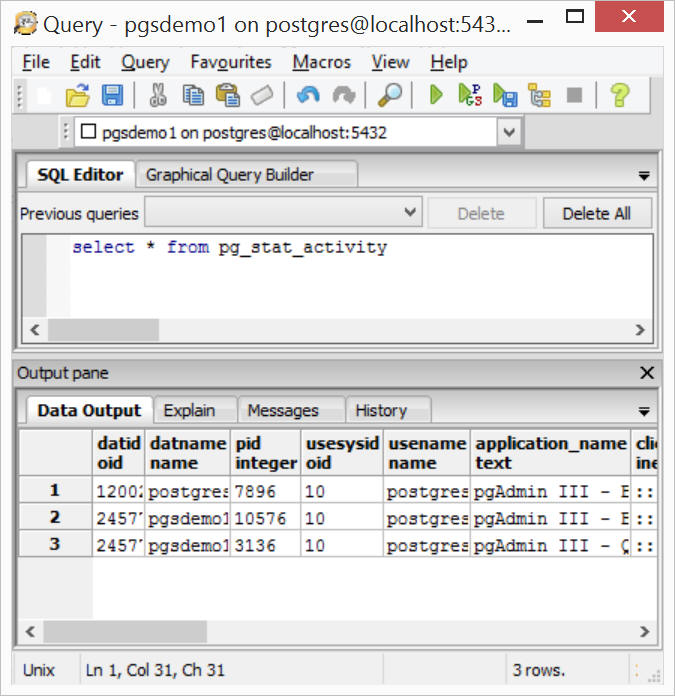
Task: Open the SQL Editor tab list arrow
Action: pyautogui.click(x=644, y=176)
